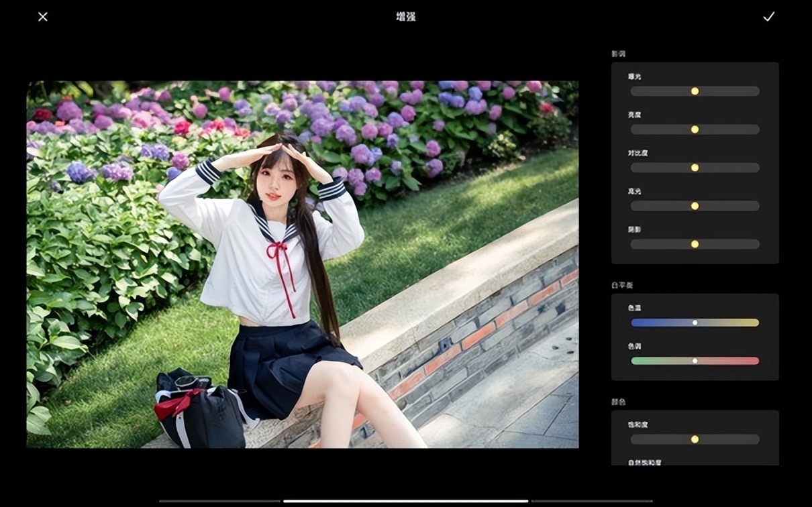This screenshot has width=812, height=507.
Task: Click the 高光 (highlights) slider handle
Action: click(x=695, y=206)
